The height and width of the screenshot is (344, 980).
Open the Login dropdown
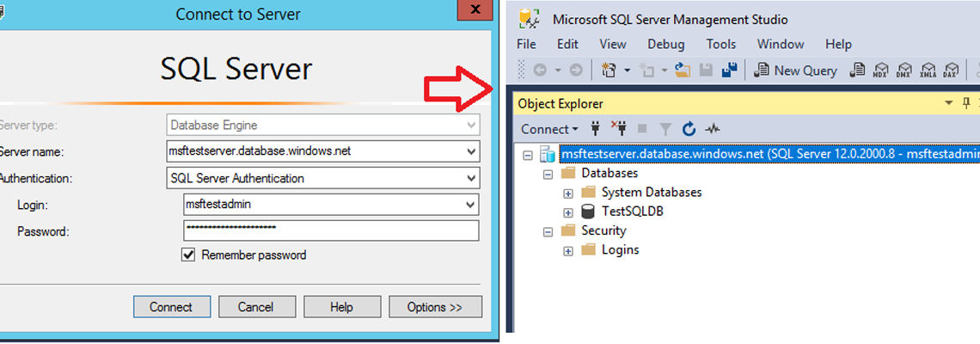coord(470,205)
